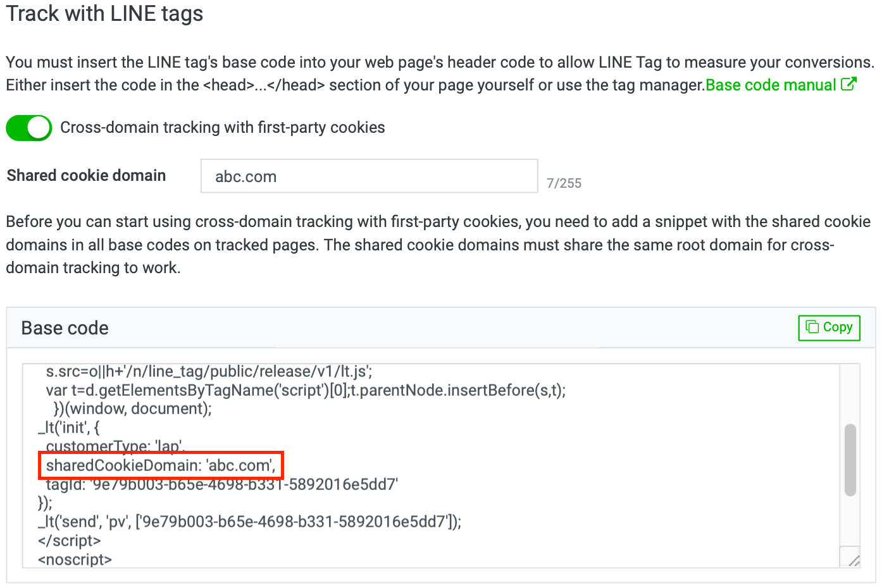Click the closing </script> line in the code
Image resolution: width=882 pixels, height=588 pixels.
(x=70, y=541)
